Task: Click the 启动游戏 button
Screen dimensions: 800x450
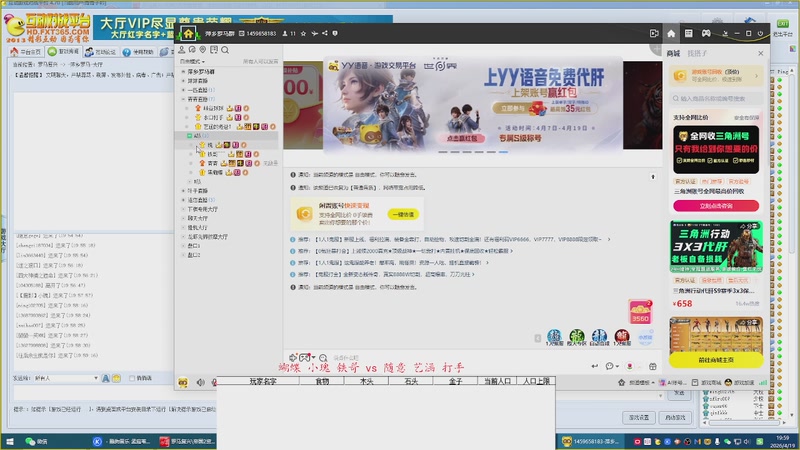Action: 675,417
